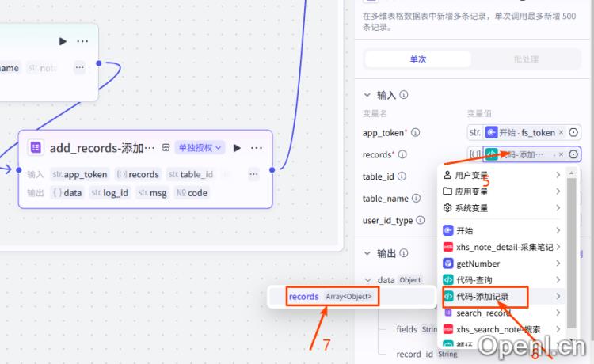This screenshot has width=594, height=364.
Task: Open variable selector for app_token field
Action: coord(573,132)
